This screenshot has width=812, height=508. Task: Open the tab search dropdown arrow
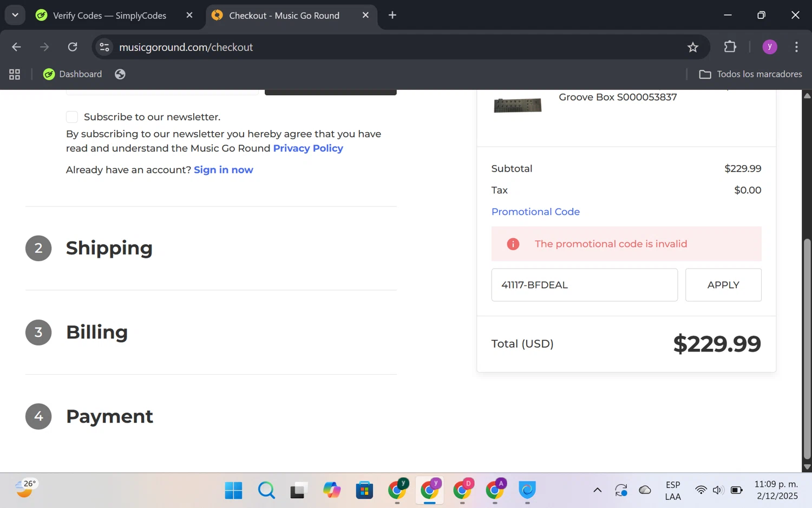point(15,15)
